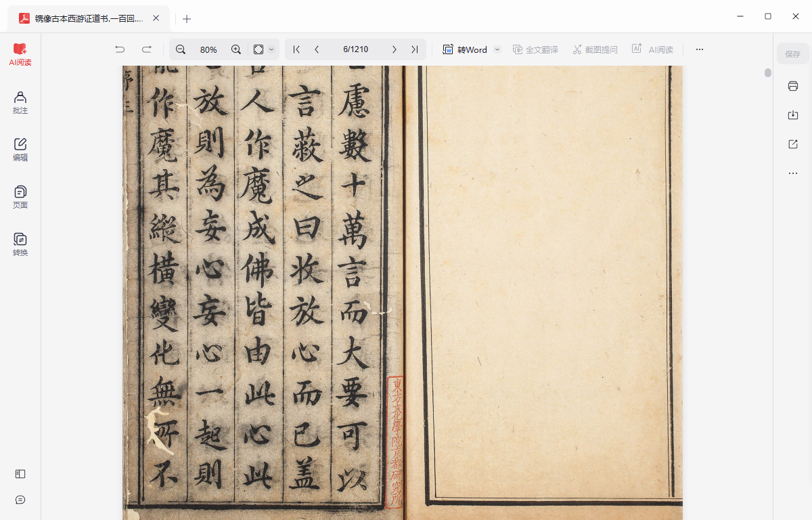This screenshot has height=520, width=812.
Task: Zoom out the document view
Action: click(181, 49)
